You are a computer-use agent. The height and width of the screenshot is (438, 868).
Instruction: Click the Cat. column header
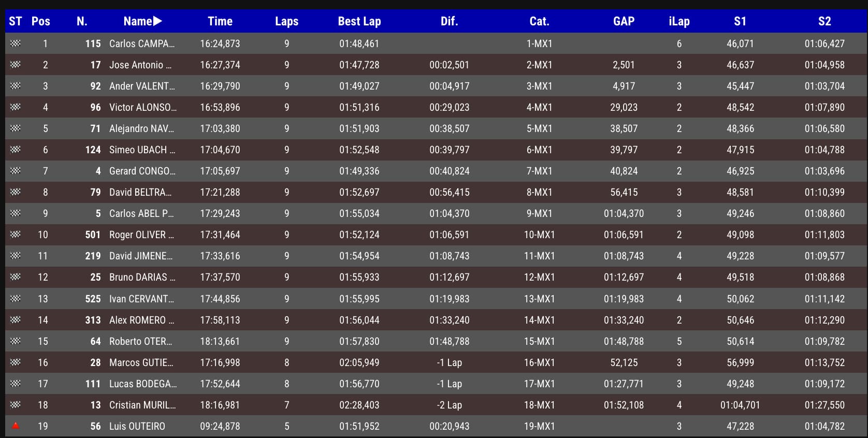[539, 21]
